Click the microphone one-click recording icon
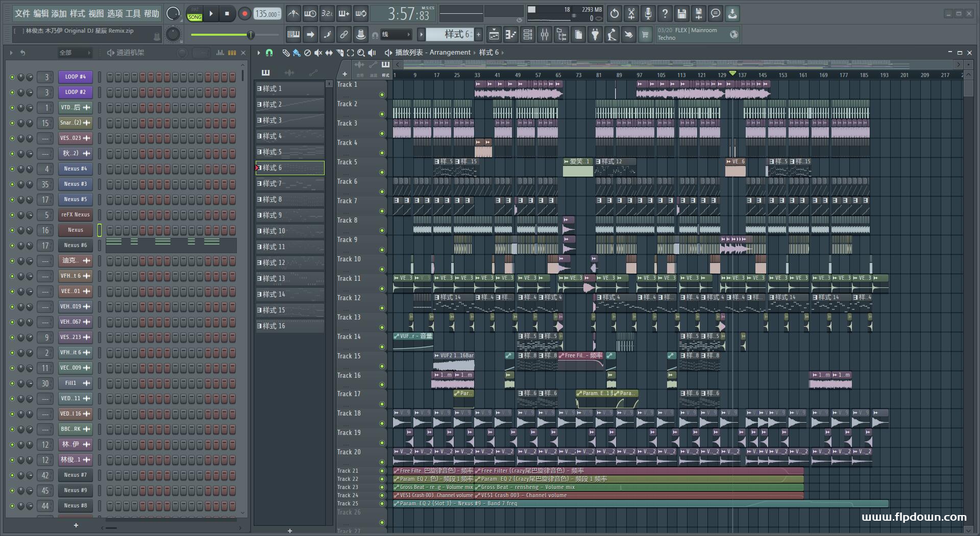 tap(648, 14)
